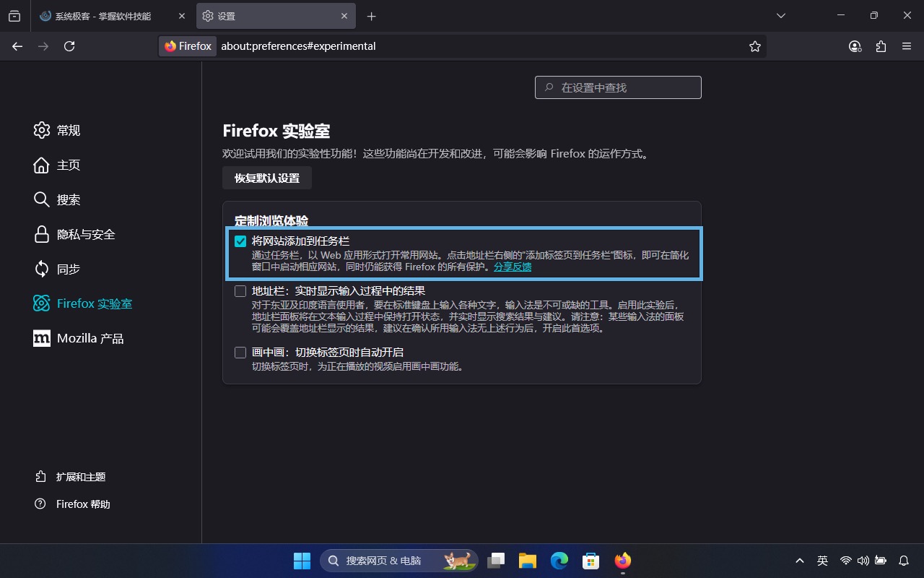The image size is (924, 578).
Task: Switch the 英 input method indicator
Action: (x=822, y=561)
